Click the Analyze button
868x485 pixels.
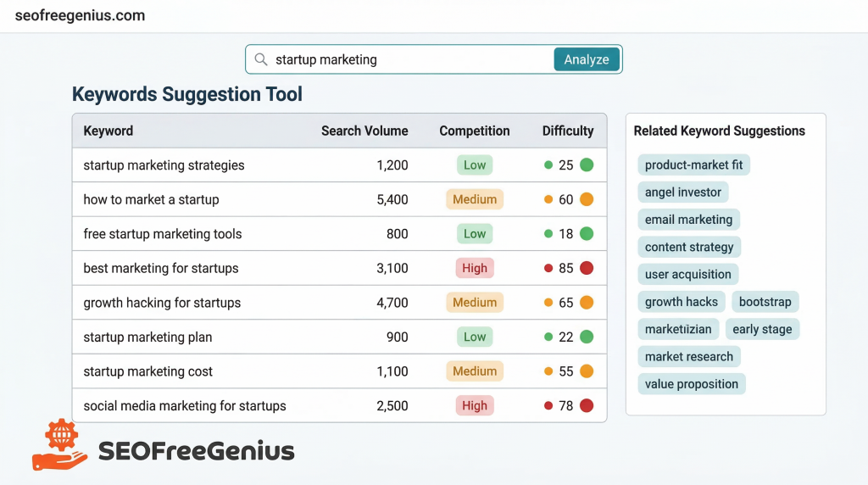[587, 59]
